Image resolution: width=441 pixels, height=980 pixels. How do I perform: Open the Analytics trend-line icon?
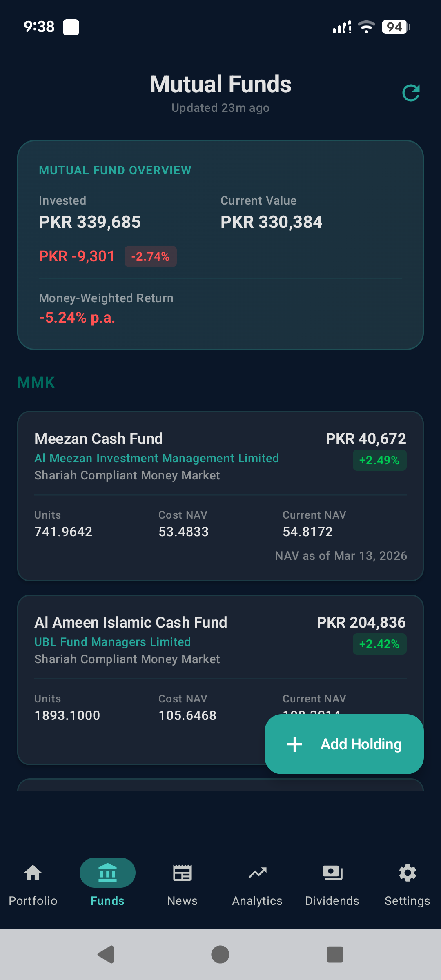point(257,873)
